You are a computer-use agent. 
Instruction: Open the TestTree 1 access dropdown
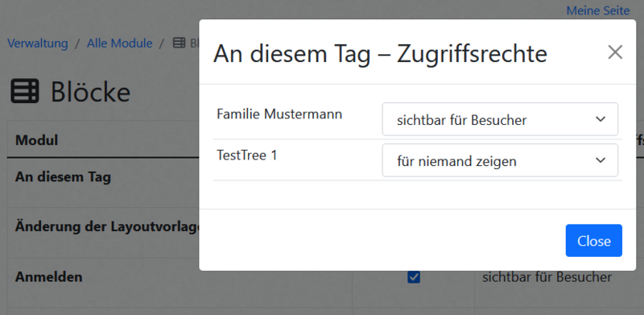(500, 160)
